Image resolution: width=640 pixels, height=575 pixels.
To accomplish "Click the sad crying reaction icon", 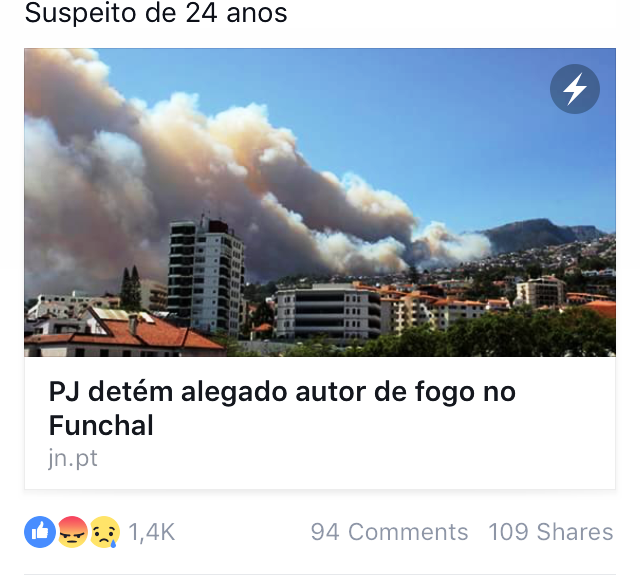I will pyautogui.click(x=105, y=532).
